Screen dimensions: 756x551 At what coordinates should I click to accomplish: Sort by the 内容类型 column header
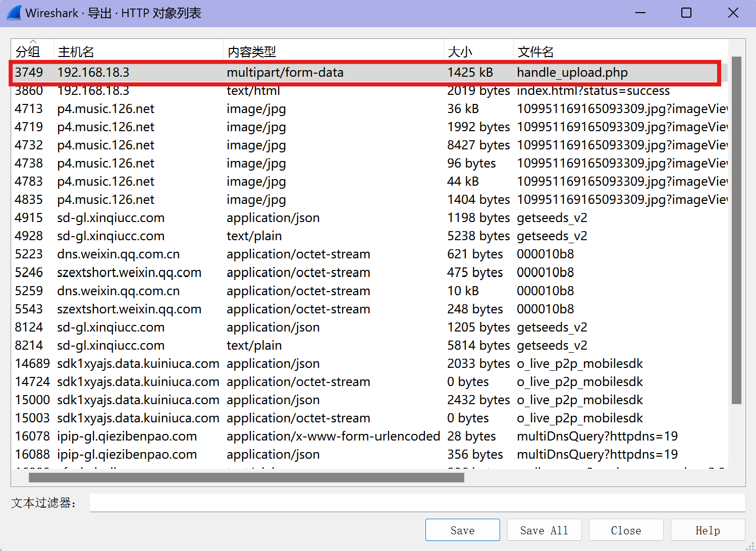coord(333,51)
